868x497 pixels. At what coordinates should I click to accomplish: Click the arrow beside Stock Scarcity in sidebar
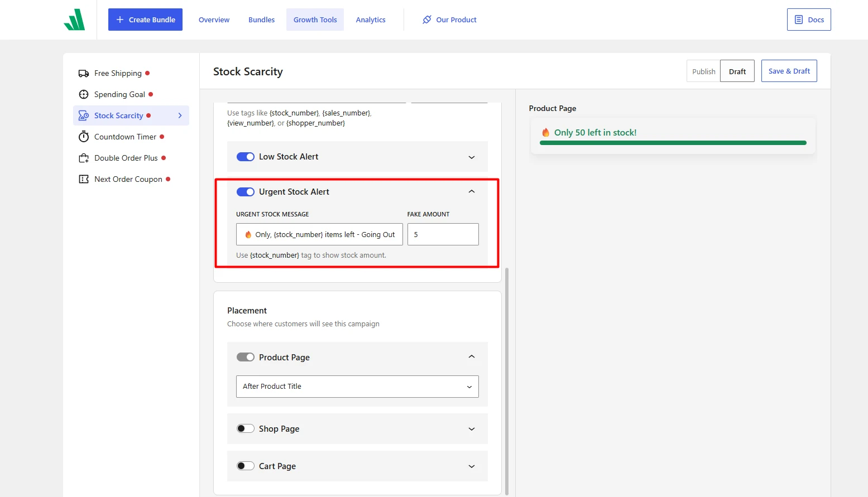[x=180, y=115]
